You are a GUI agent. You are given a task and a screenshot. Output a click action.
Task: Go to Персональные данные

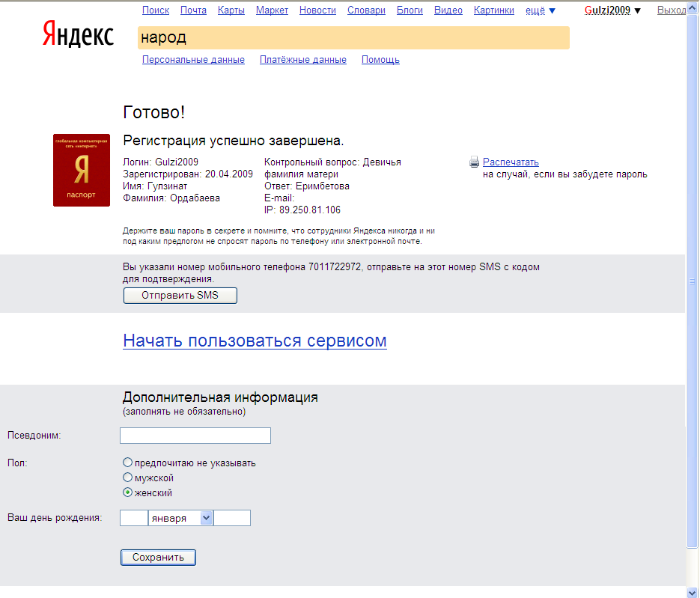point(193,60)
